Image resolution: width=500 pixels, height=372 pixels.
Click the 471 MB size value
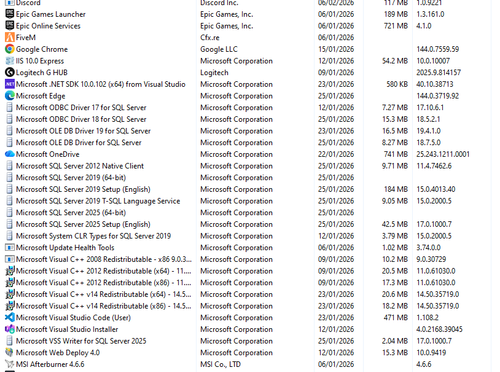(396, 317)
